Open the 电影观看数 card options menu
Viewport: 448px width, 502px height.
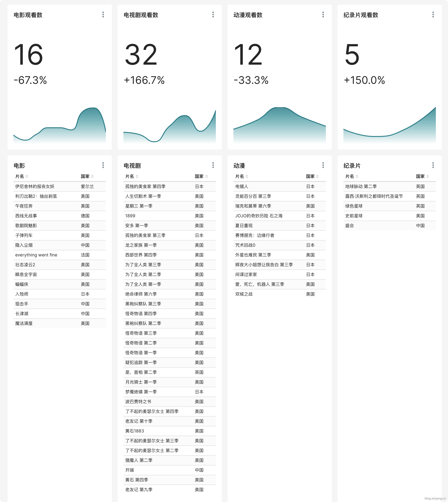click(x=103, y=14)
